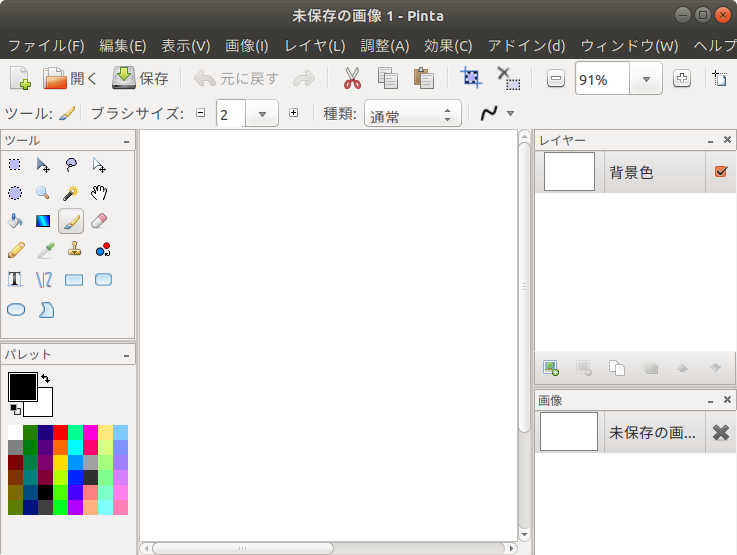Image resolution: width=737 pixels, height=555 pixels.
Task: Choose the Paint Bucket fill tool
Action: 15,221
